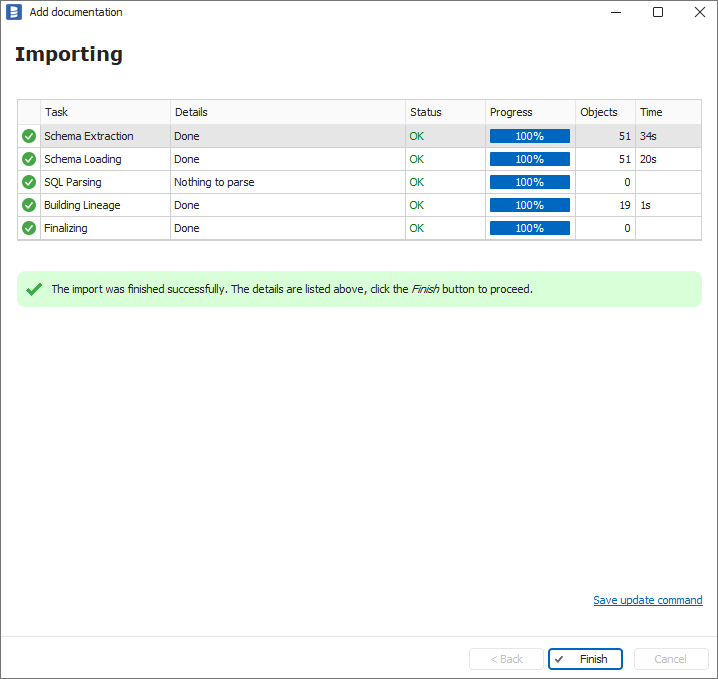Click the Schema Loading green check icon

tap(29, 159)
